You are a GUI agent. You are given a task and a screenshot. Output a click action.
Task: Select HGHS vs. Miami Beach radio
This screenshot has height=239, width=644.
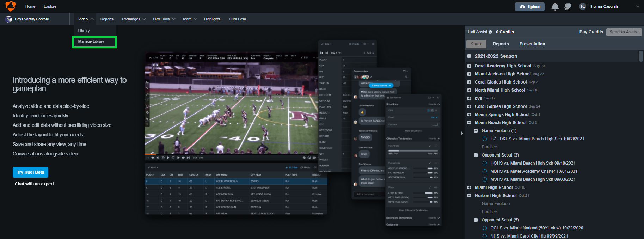[x=485, y=163]
